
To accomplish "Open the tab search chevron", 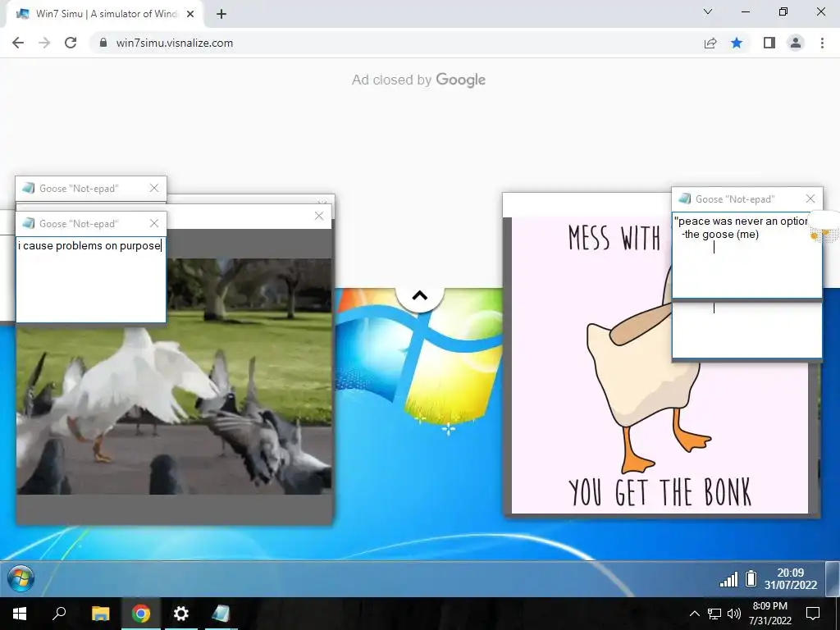I will 708,11.
